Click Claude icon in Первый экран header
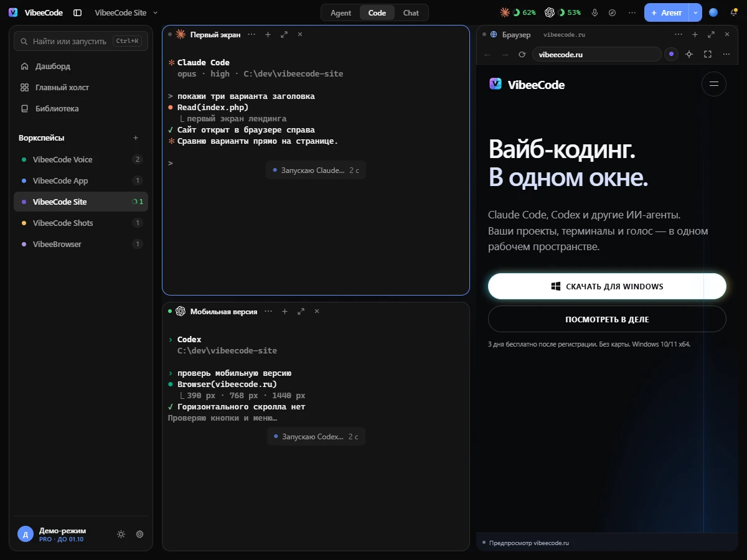The width and height of the screenshot is (747, 560). click(181, 34)
